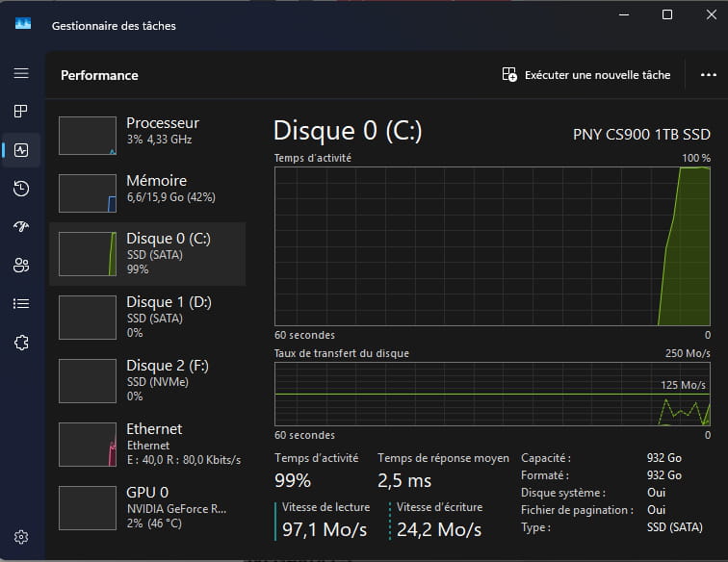This screenshot has height=562, width=728.
Task: Select Disque 0 (C:) entry
Action: [x=147, y=254]
